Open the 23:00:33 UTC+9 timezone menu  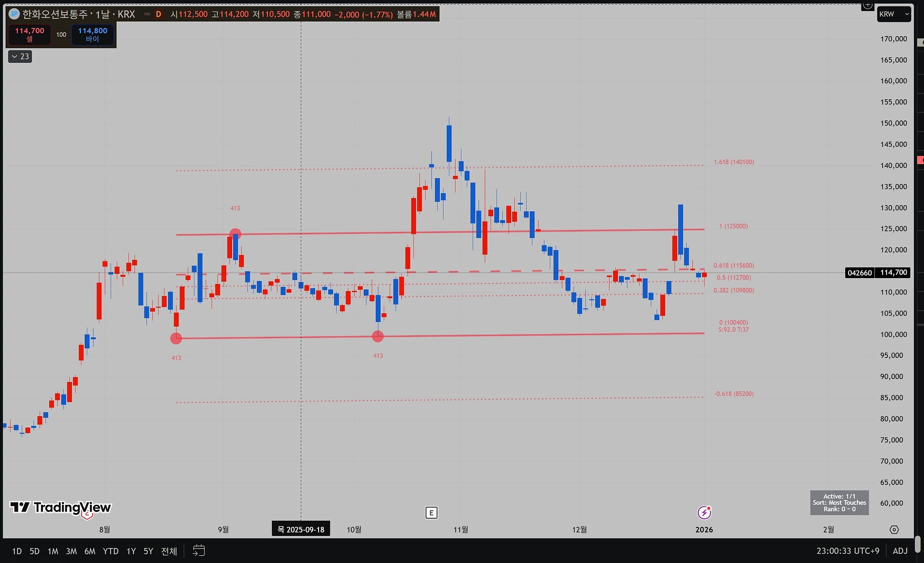coord(847,551)
